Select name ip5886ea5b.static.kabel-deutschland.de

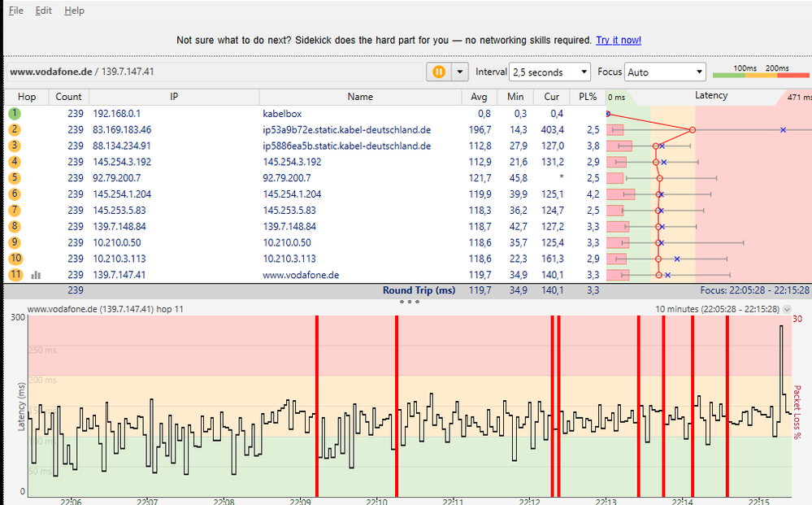pos(346,146)
